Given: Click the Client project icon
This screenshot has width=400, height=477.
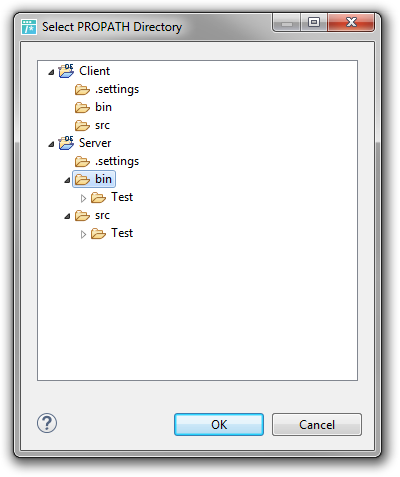Looking at the screenshot, I should 66,71.
